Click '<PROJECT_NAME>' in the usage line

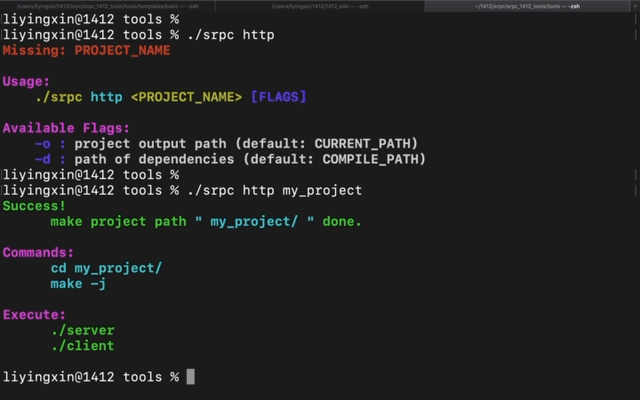(x=187, y=97)
